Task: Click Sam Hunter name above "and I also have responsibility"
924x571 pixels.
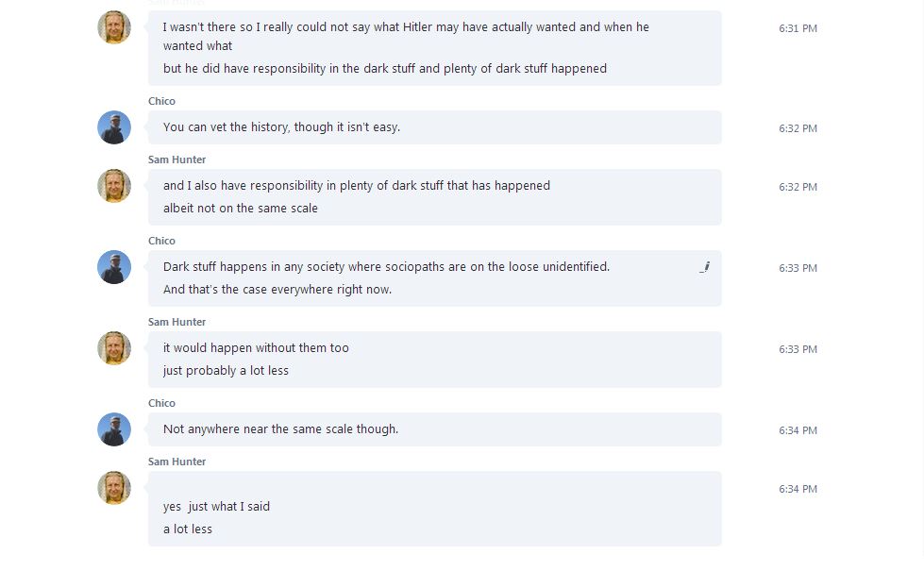Action: tap(176, 160)
